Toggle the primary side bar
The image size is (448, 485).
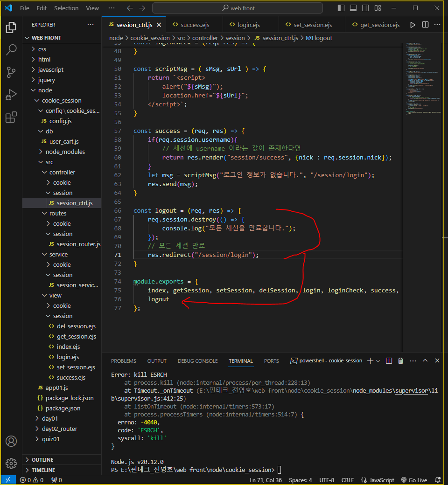pyautogui.click(x=341, y=8)
